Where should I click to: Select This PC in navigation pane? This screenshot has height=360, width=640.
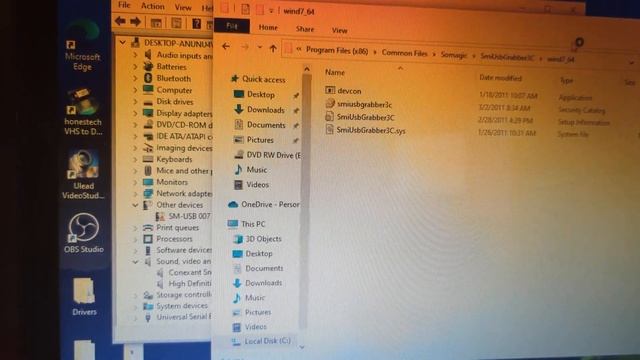click(x=247, y=224)
